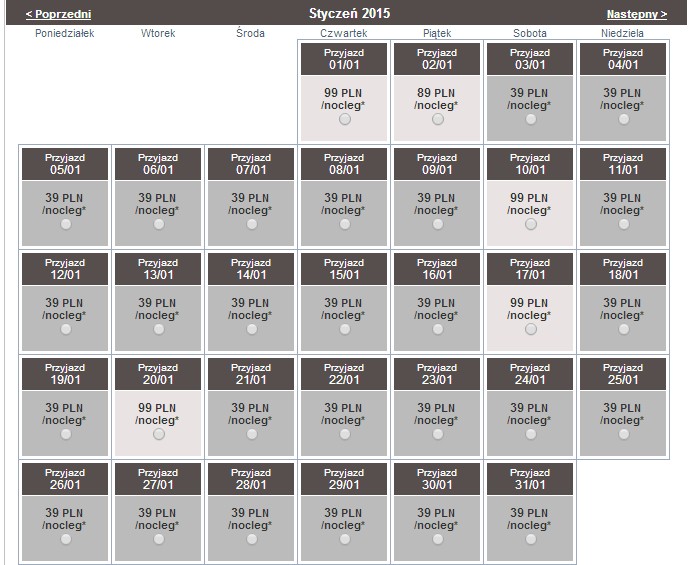
Task: Choose radio button for 03/01 arrival
Action: pos(531,119)
